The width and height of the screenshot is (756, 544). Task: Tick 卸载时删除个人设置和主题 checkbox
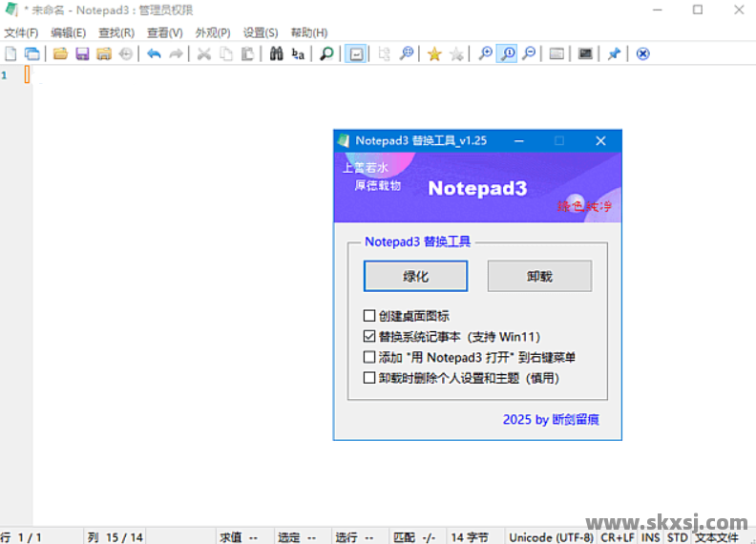pyautogui.click(x=369, y=378)
